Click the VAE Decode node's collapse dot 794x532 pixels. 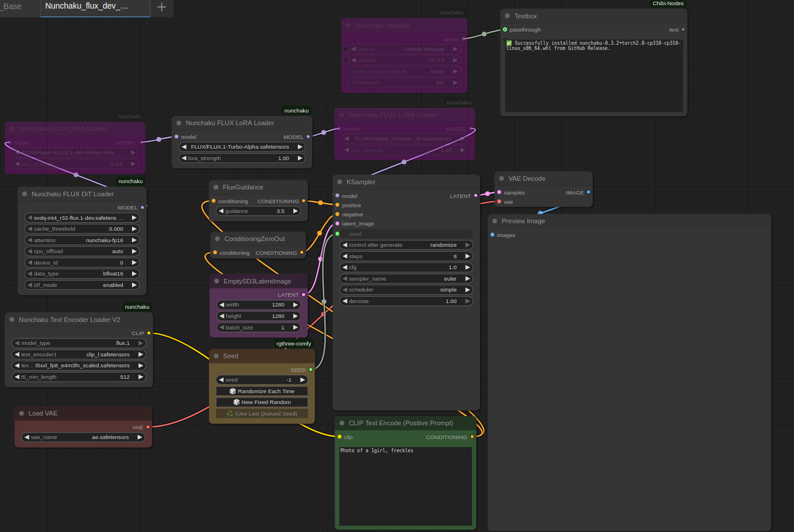tap(501, 178)
